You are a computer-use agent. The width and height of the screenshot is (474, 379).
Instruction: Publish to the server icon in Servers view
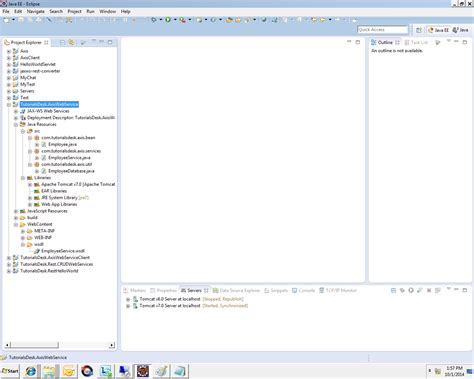pos(438,290)
